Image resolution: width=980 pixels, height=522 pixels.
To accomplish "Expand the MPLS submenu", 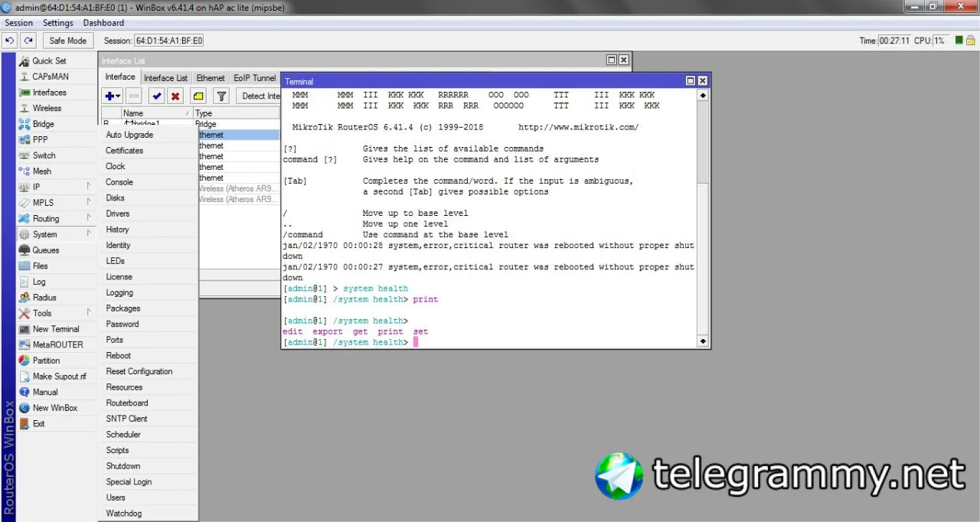I will [x=57, y=203].
